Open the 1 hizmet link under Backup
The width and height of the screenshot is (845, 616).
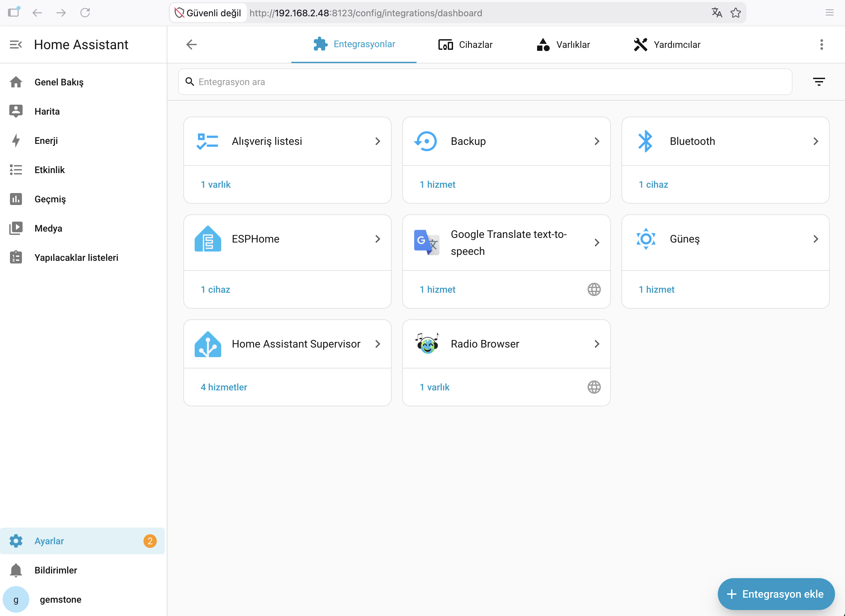click(x=437, y=185)
